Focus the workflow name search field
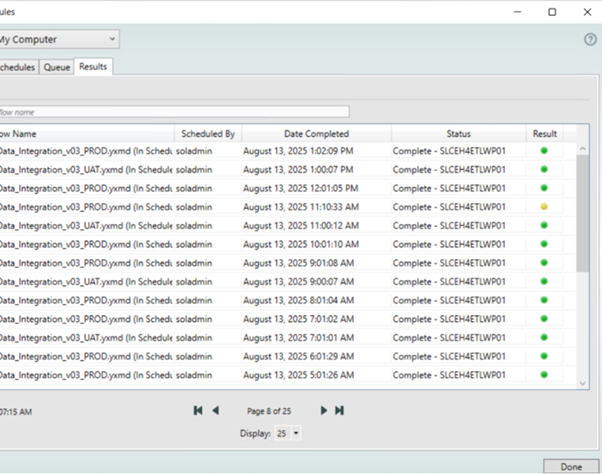The image size is (602, 474). point(174,112)
